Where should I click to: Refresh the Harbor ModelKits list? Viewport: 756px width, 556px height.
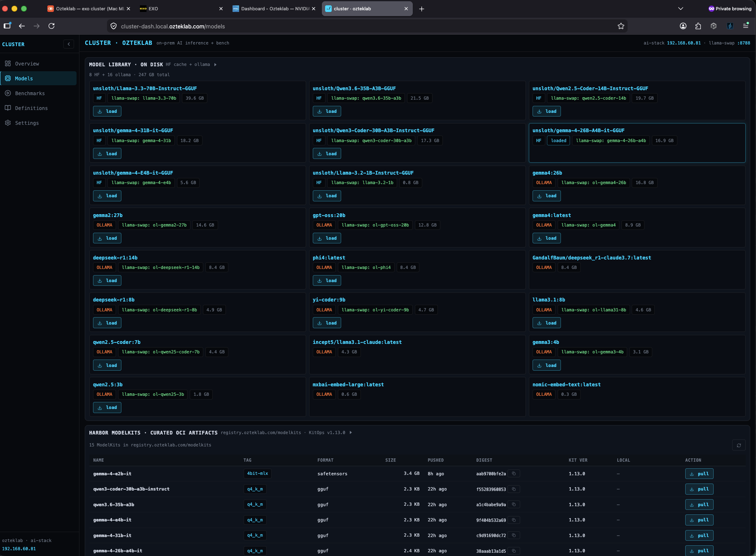coord(739,445)
